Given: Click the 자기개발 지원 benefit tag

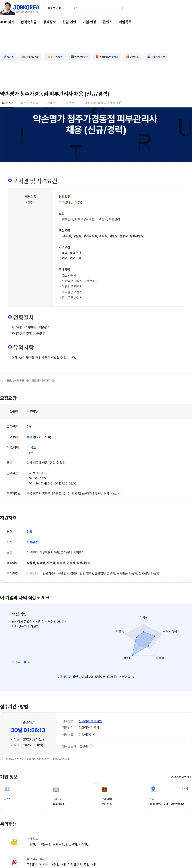Looking at the screenshot, I should [30, 57].
